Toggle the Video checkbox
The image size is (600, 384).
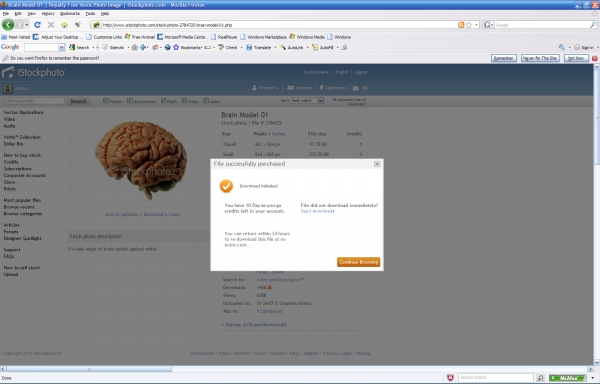(x=184, y=101)
